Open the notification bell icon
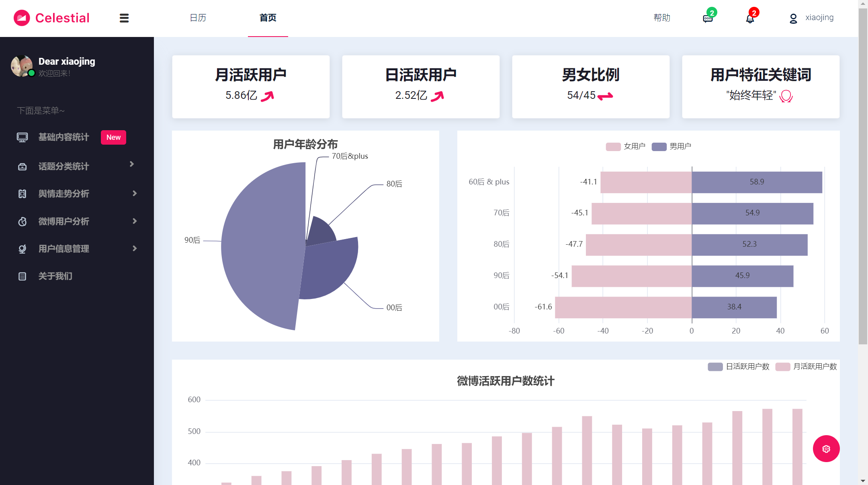Viewport: 868px width, 485px height. click(750, 18)
